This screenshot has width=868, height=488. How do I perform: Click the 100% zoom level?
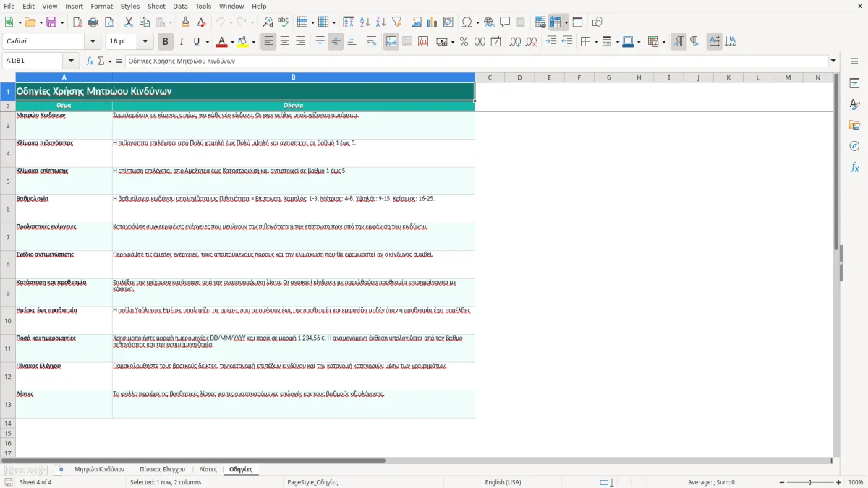pos(856,482)
